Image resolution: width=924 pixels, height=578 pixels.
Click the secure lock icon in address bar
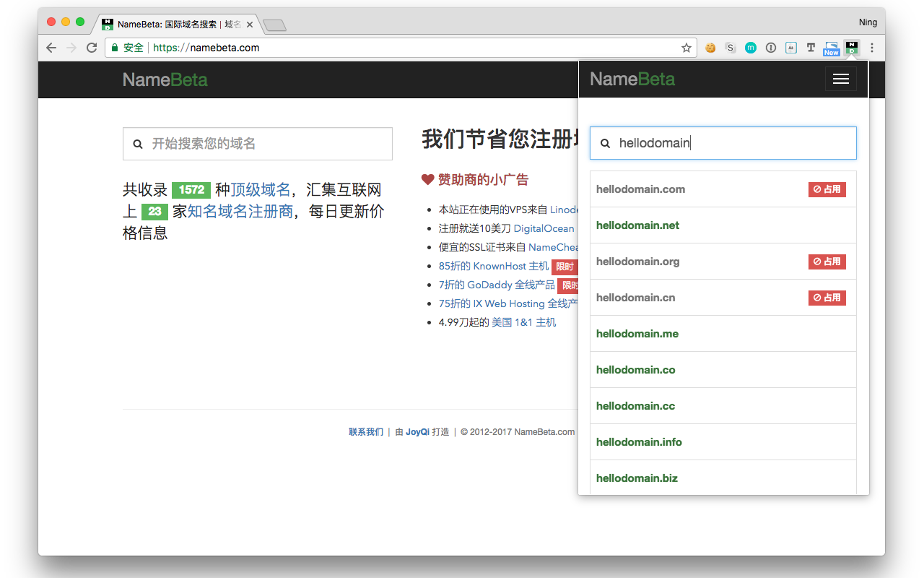click(114, 48)
